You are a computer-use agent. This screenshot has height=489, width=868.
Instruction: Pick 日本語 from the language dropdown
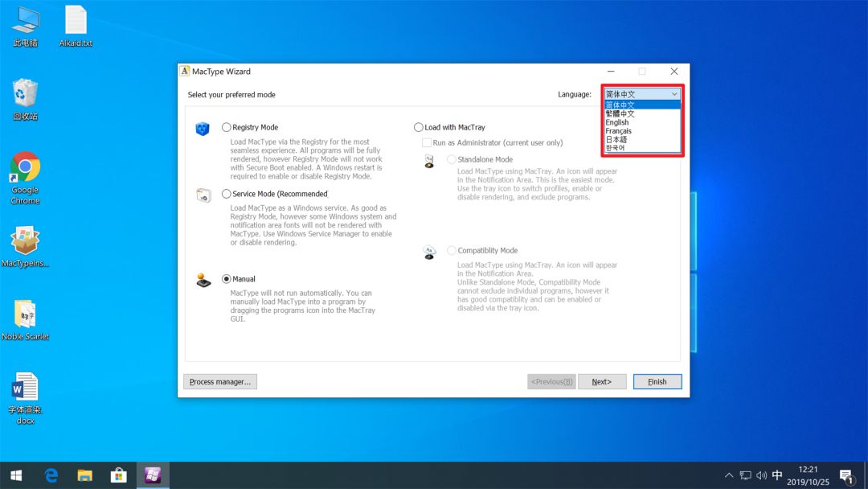pos(642,140)
